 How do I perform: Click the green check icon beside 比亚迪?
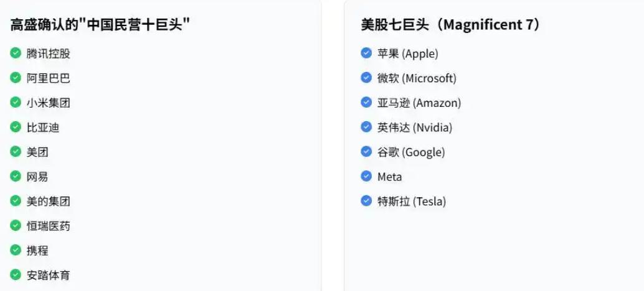16,127
